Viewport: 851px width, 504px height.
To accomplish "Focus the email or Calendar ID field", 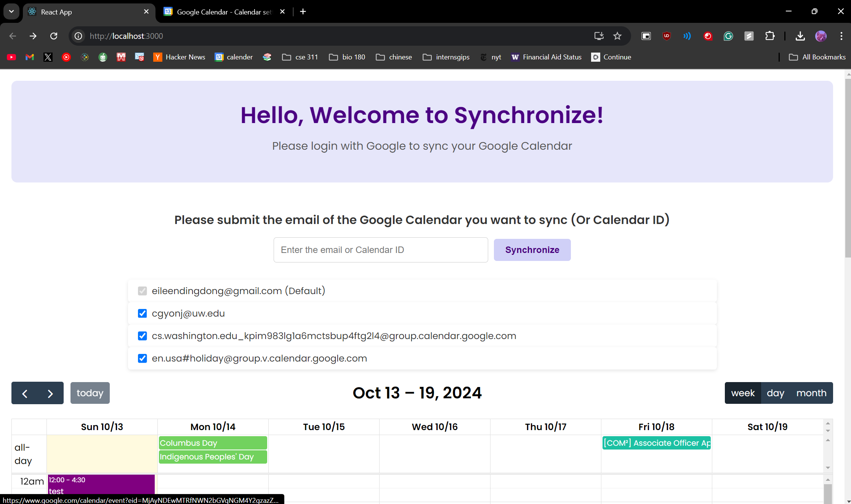I will 380,250.
